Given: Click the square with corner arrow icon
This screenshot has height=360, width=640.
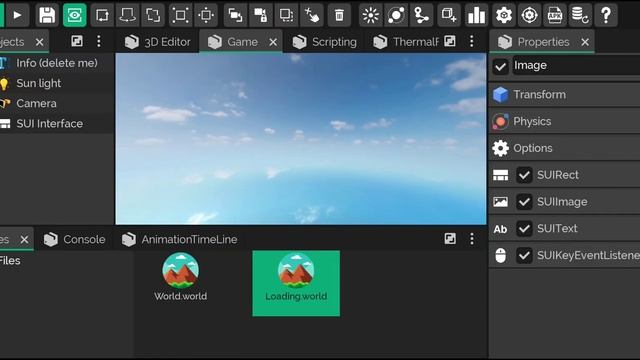Looking at the screenshot, I should click(x=102, y=16).
